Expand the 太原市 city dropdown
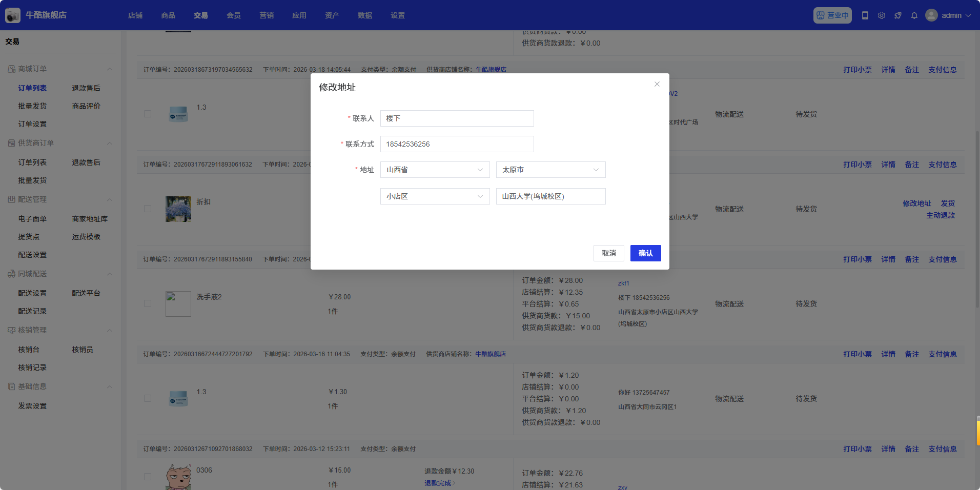This screenshot has height=490, width=980. point(550,170)
